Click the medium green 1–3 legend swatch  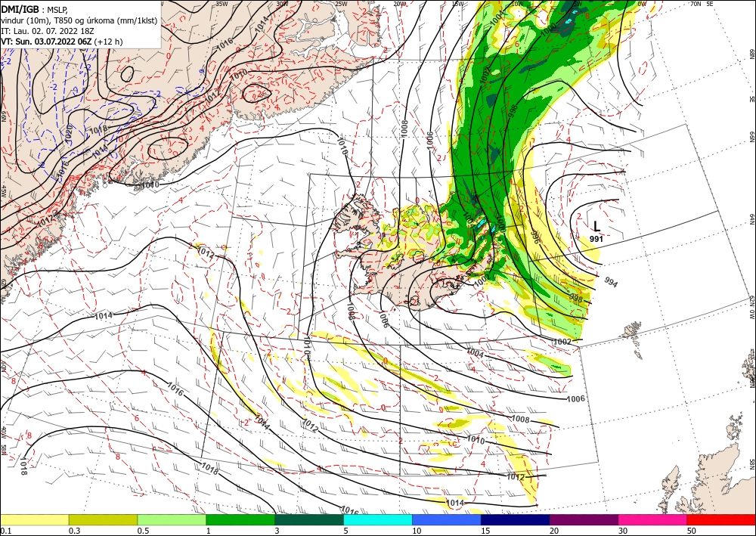tap(240, 519)
